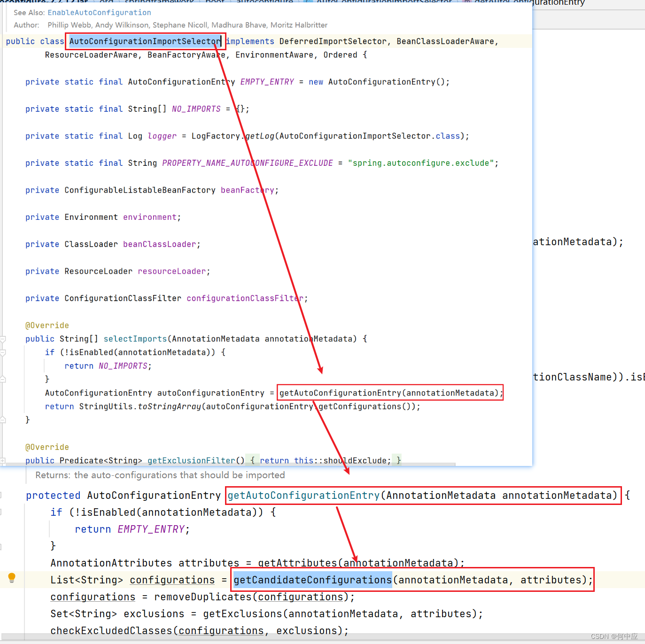Click the selectImports method name
Screen dimensions: 645x644
135,339
